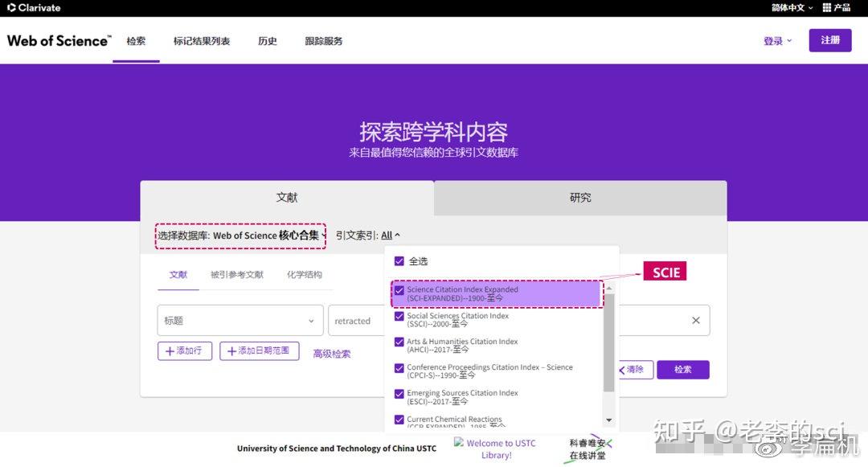Click the purple 检索 search button
The width and height of the screenshot is (868, 467).
click(683, 369)
